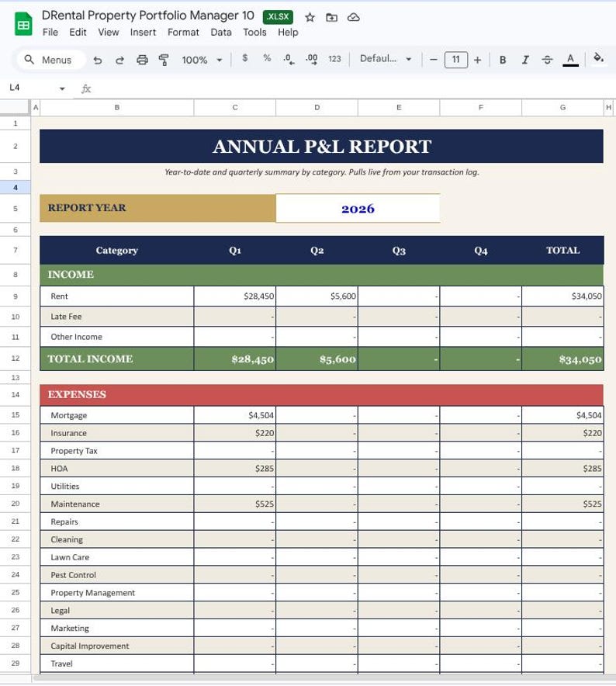616x686 pixels.
Task: Open more number formats 123
Action: point(334,59)
